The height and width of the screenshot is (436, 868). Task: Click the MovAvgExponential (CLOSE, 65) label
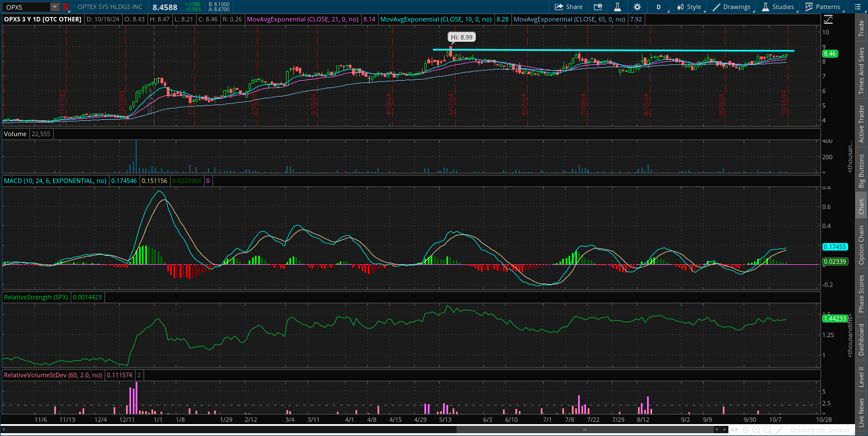pyautogui.click(x=569, y=19)
